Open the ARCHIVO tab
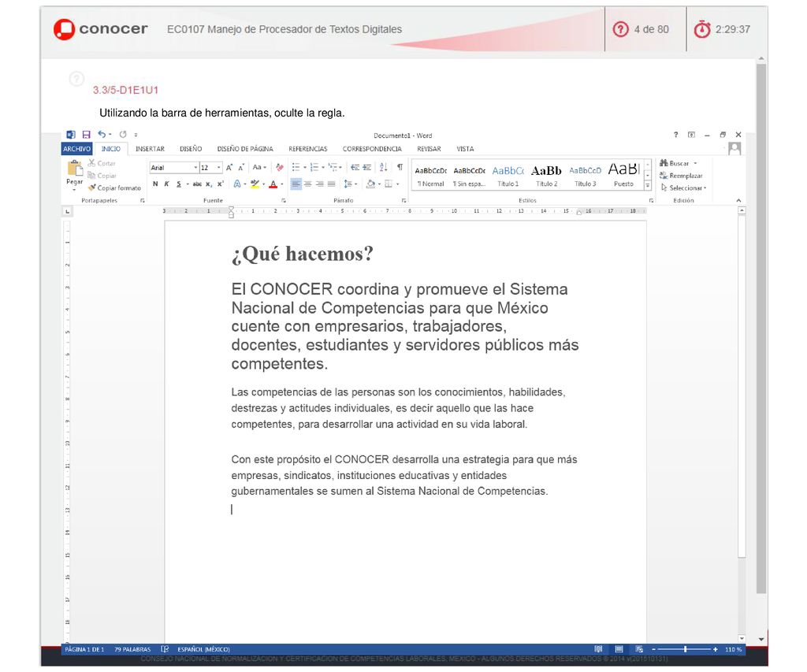Image resolution: width=807 pixels, height=672 pixels. [76, 149]
